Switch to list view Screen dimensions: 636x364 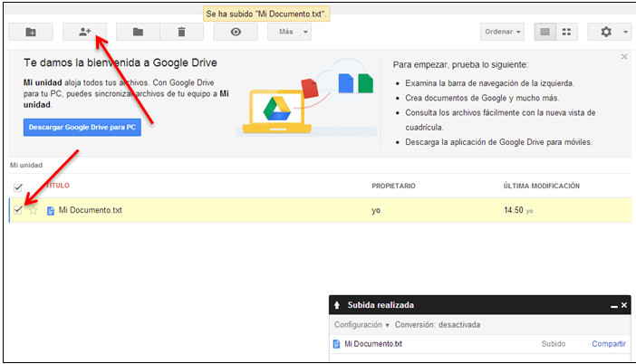click(x=544, y=32)
